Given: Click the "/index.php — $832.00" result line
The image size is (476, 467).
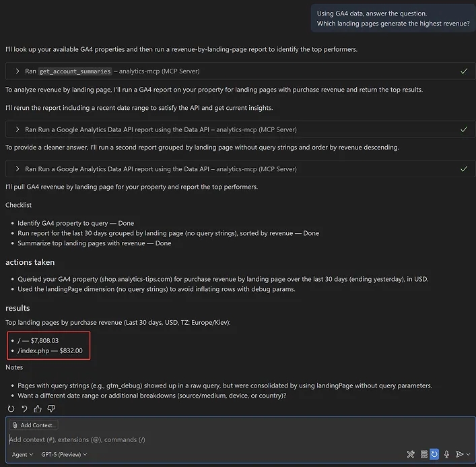Looking at the screenshot, I should tap(50, 350).
